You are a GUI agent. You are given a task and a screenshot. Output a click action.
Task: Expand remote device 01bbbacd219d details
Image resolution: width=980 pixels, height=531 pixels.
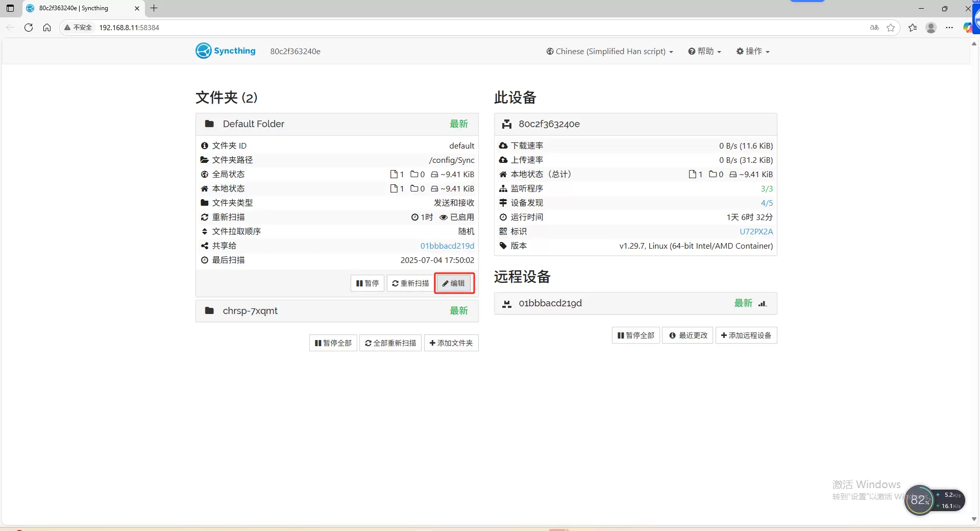point(550,303)
